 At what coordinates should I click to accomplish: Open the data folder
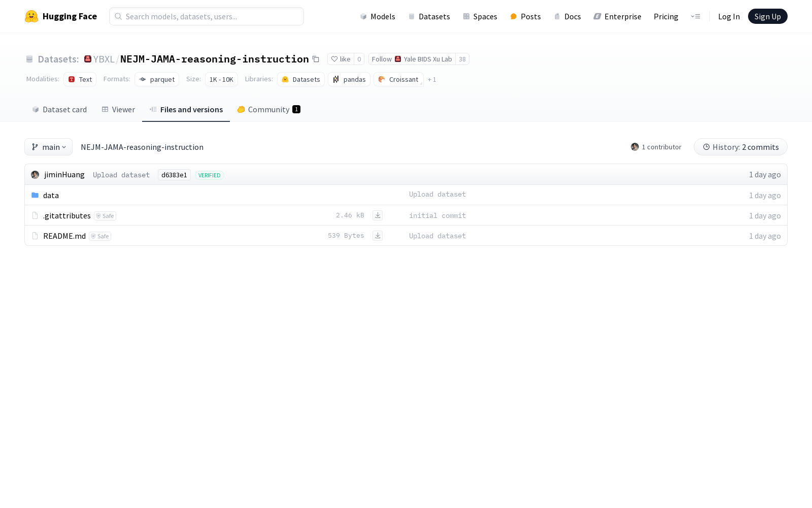tap(51, 196)
